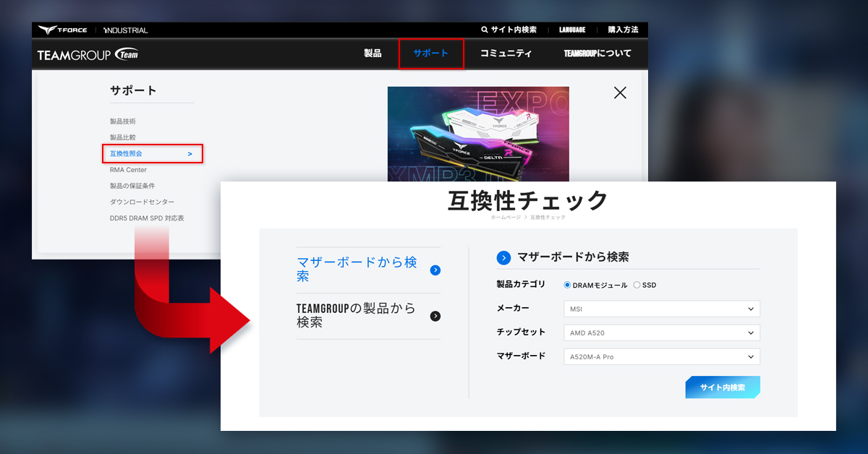Click black arrow beside TEAMGROUPの製品から検索
Screen dimensions: 868x454
click(x=435, y=316)
